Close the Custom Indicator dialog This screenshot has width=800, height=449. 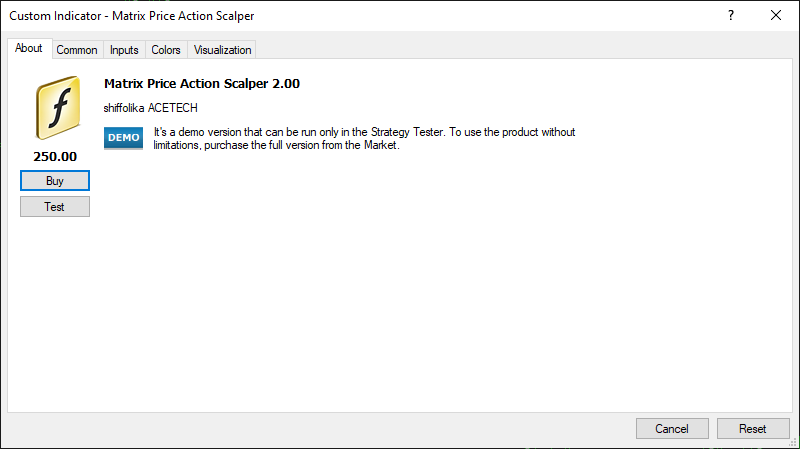point(776,15)
